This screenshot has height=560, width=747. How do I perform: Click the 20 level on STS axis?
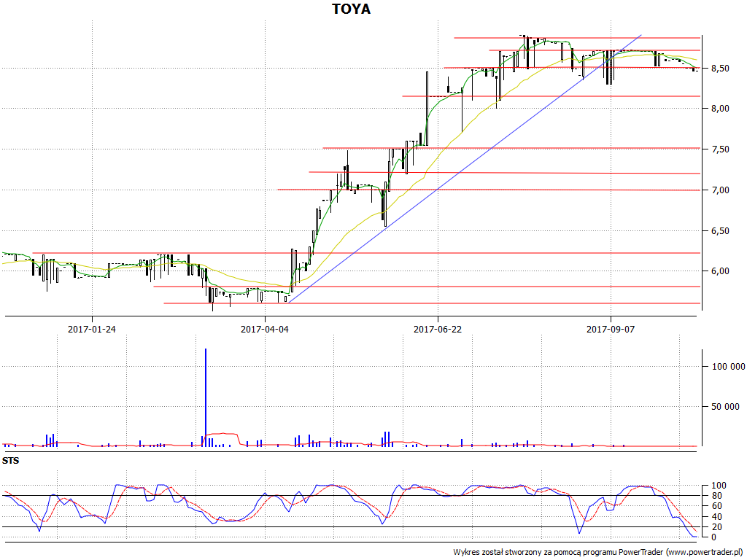tap(716, 527)
